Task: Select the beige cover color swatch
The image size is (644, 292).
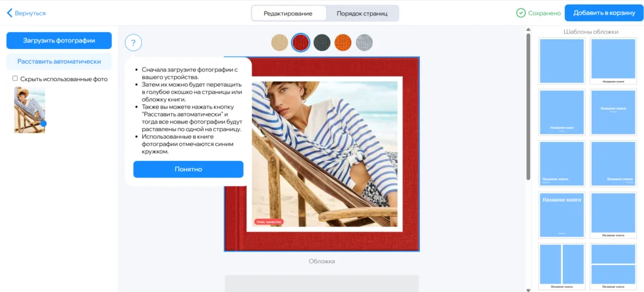Action: pyautogui.click(x=279, y=42)
